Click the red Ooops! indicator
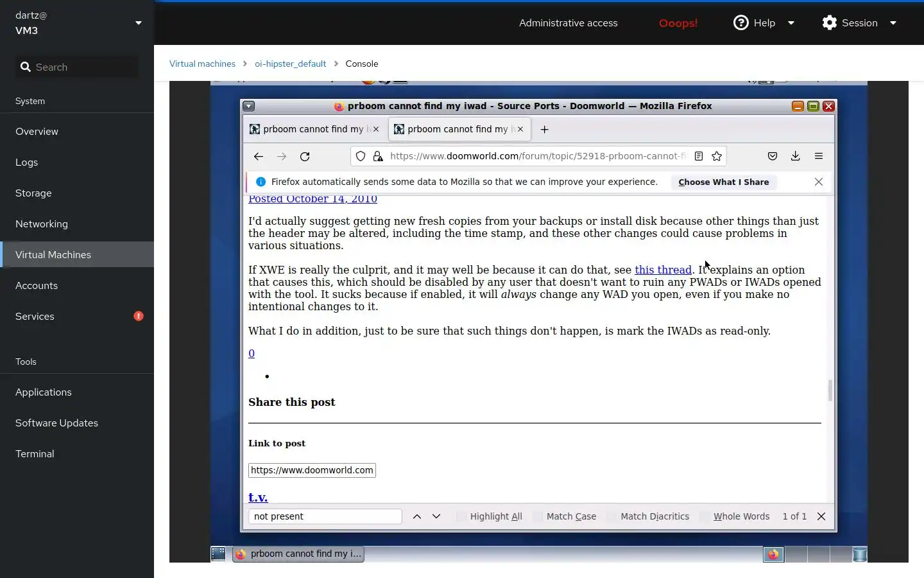 pyautogui.click(x=678, y=23)
